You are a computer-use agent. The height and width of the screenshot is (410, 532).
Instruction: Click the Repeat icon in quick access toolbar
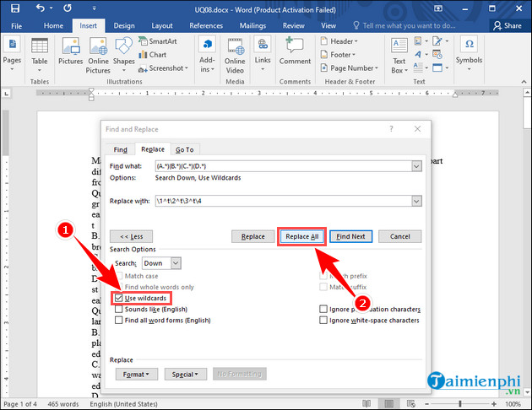[x=68, y=8]
